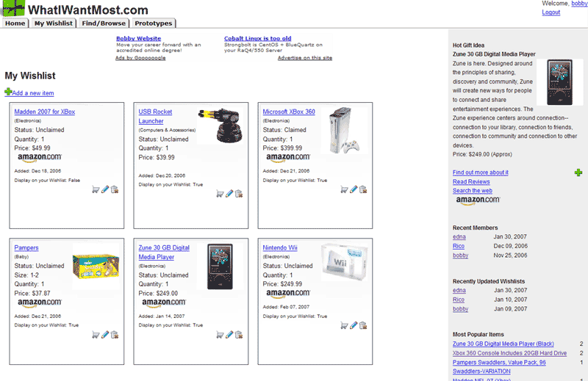The width and height of the screenshot is (588, 381).
Task: Go to the Home tab
Action: [x=15, y=23]
